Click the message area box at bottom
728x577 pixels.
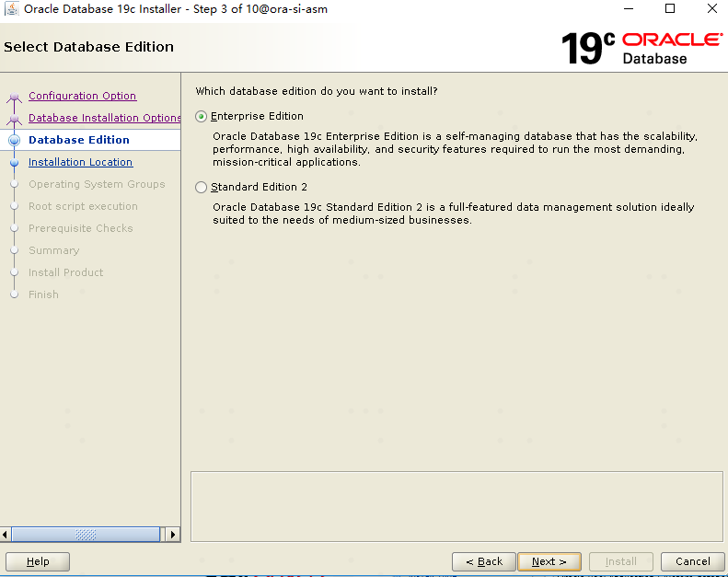pyautogui.click(x=456, y=506)
